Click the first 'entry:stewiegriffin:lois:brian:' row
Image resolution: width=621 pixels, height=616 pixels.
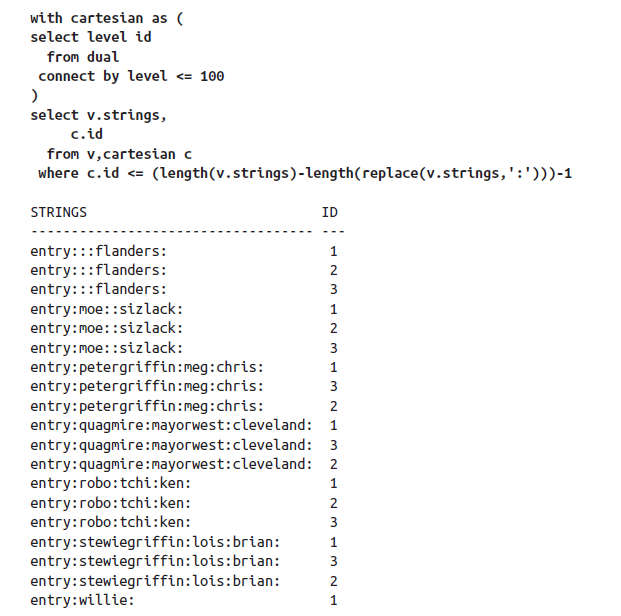click(x=155, y=542)
